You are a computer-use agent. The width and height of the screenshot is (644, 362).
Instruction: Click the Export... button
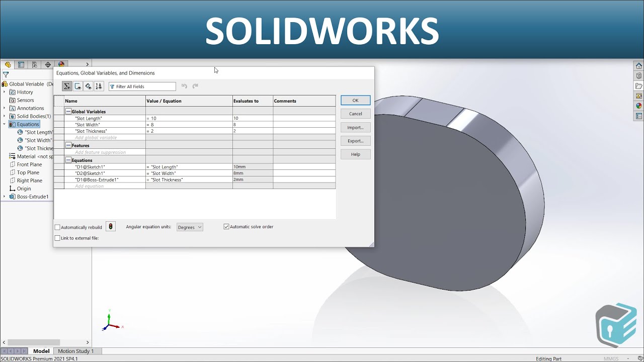pos(355,141)
